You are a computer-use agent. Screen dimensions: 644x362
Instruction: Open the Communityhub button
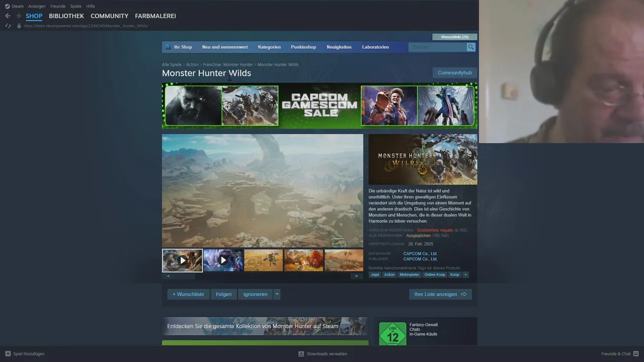(x=455, y=73)
